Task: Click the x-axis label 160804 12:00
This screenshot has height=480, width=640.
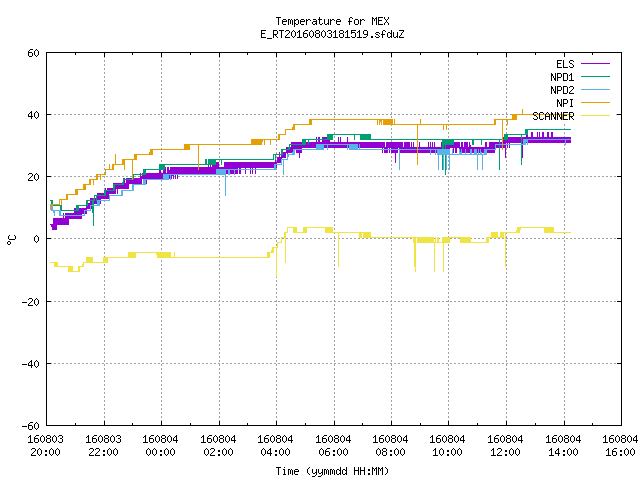Action: tap(506, 446)
